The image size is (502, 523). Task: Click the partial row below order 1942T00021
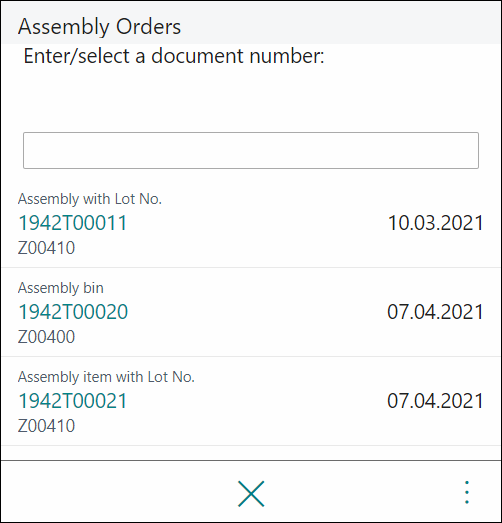pyautogui.click(x=251, y=453)
